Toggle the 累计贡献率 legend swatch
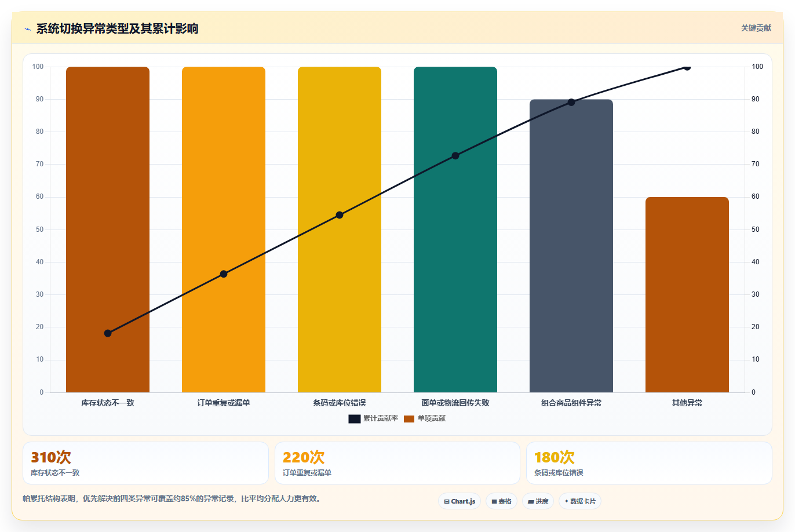795x532 pixels. pyautogui.click(x=355, y=418)
